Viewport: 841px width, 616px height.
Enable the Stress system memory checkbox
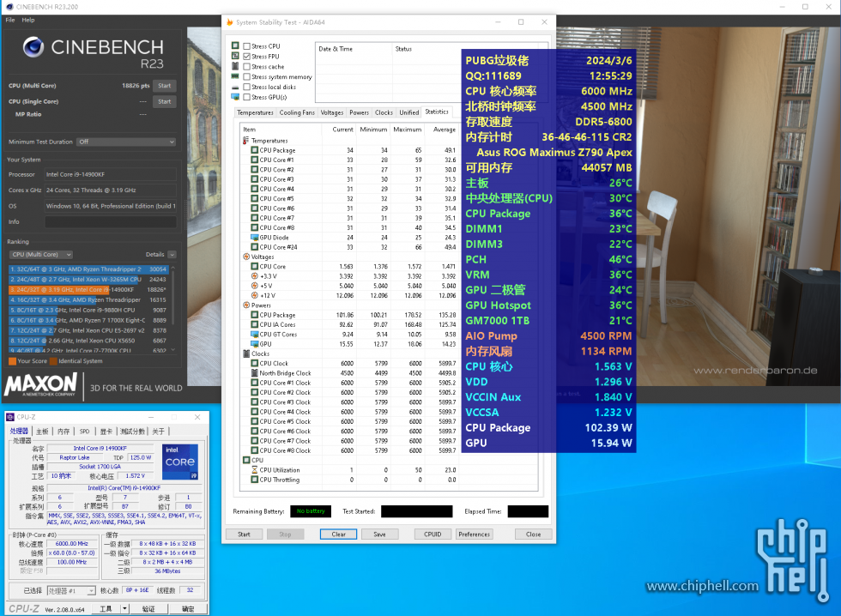(247, 76)
